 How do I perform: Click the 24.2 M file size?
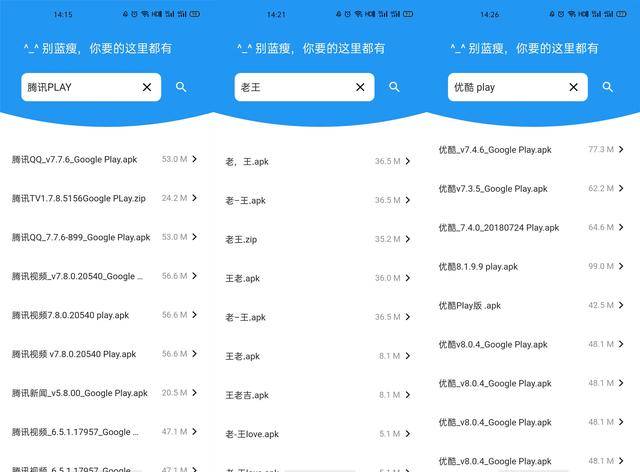tap(174, 198)
